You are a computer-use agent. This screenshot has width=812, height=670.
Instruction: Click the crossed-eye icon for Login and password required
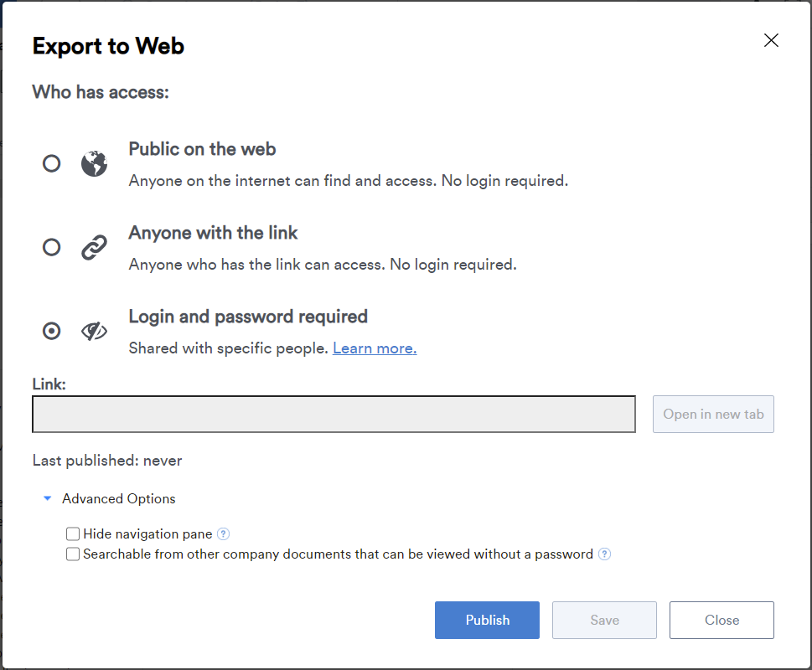pos(94,330)
